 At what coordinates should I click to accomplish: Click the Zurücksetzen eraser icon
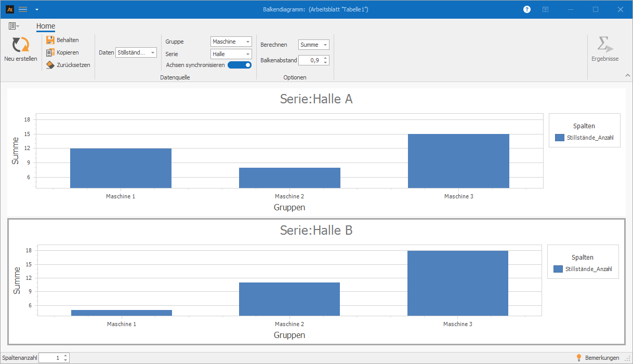50,65
